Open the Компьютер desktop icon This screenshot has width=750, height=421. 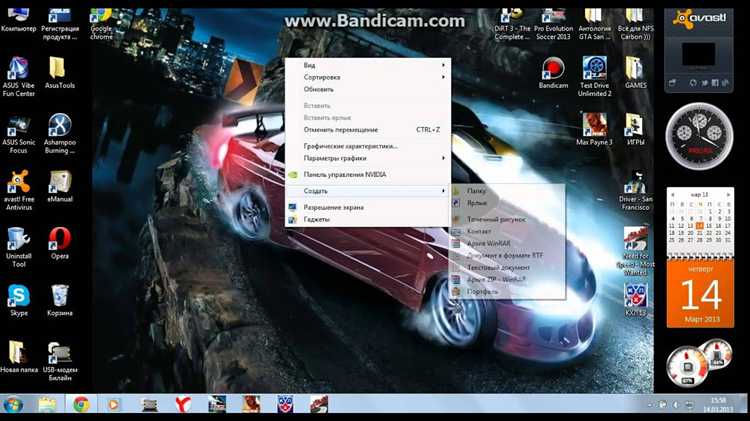click(x=18, y=20)
